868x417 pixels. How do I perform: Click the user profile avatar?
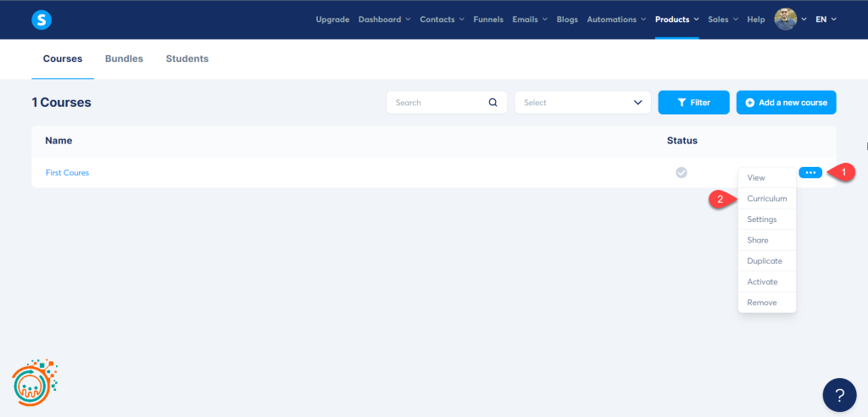786,19
